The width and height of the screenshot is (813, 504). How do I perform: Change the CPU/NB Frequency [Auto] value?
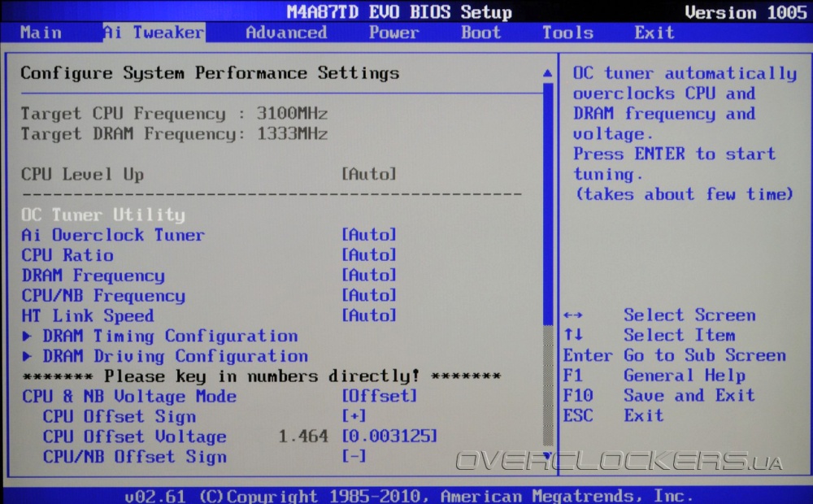pos(368,295)
